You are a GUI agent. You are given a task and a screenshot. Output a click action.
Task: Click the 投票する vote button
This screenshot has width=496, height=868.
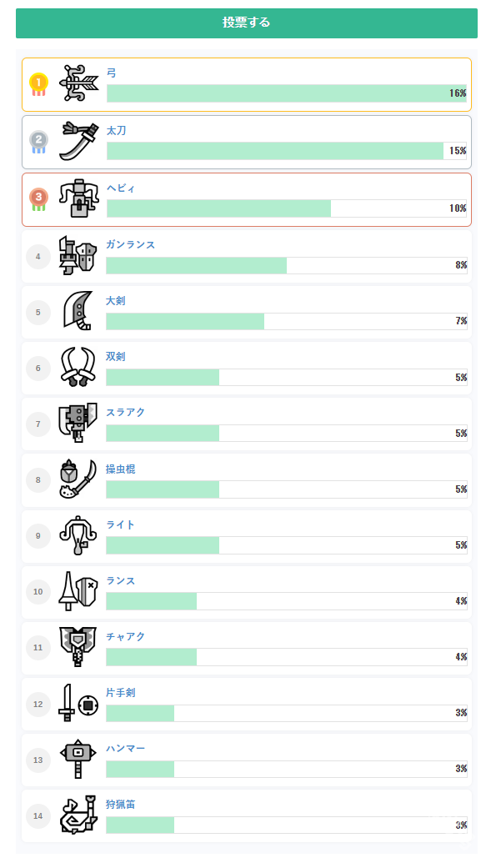point(247,23)
